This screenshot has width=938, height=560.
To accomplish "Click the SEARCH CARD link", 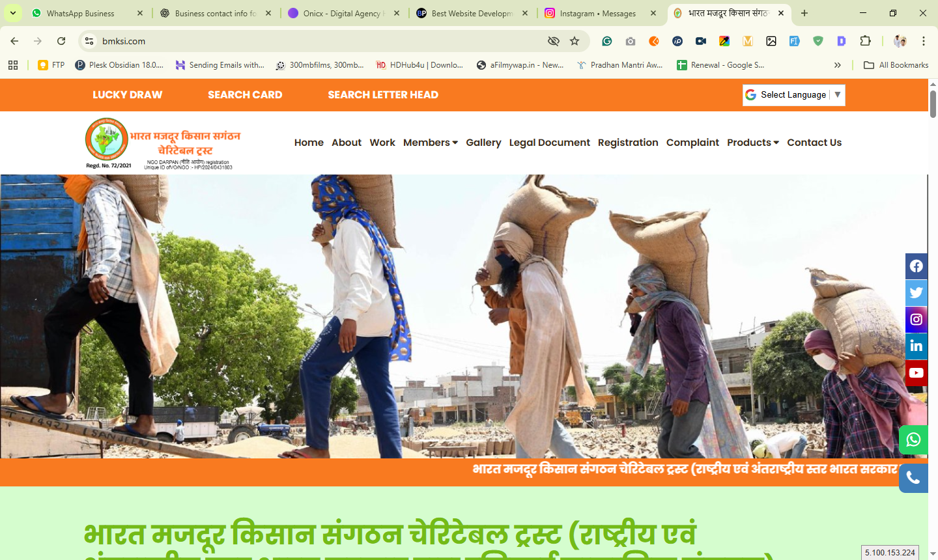I will (245, 95).
